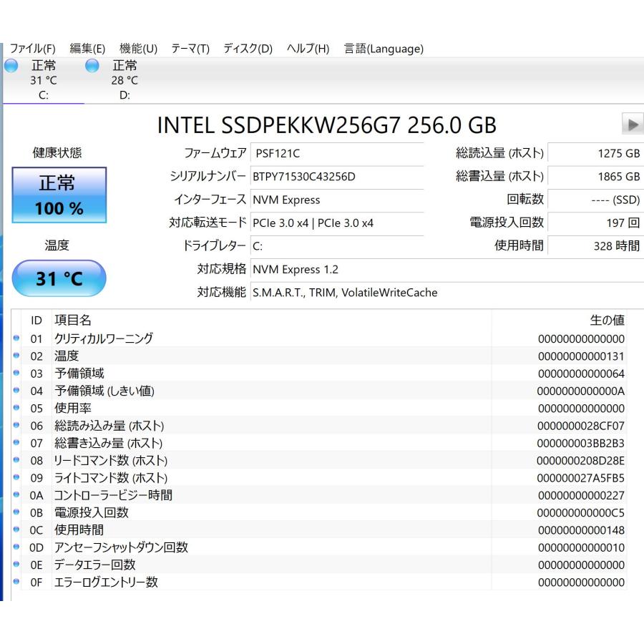Click status dot of データエラー回数 row
This screenshot has height=644, width=644.
[x=16, y=564]
